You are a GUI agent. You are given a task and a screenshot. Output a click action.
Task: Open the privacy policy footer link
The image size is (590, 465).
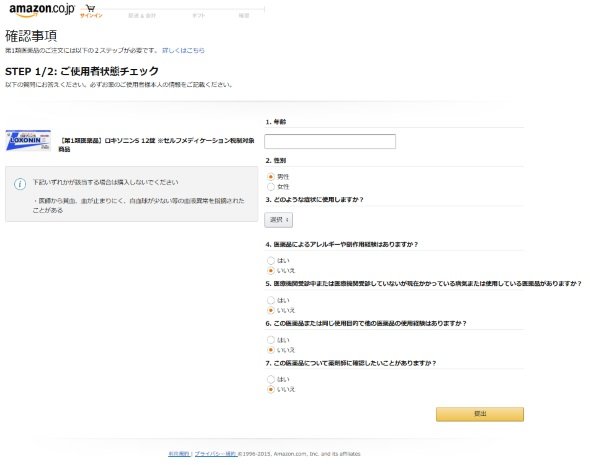tap(216, 454)
